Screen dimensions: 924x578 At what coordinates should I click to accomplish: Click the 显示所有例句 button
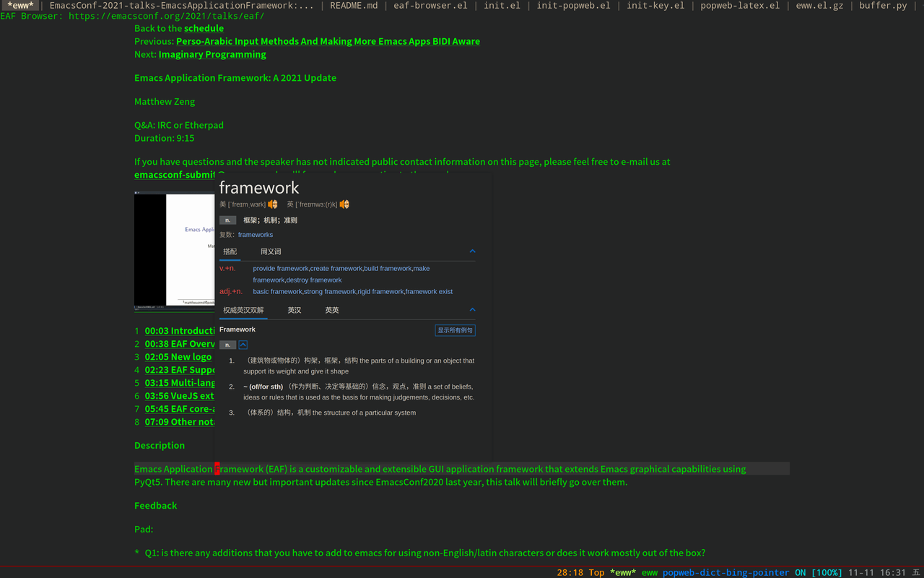455,330
